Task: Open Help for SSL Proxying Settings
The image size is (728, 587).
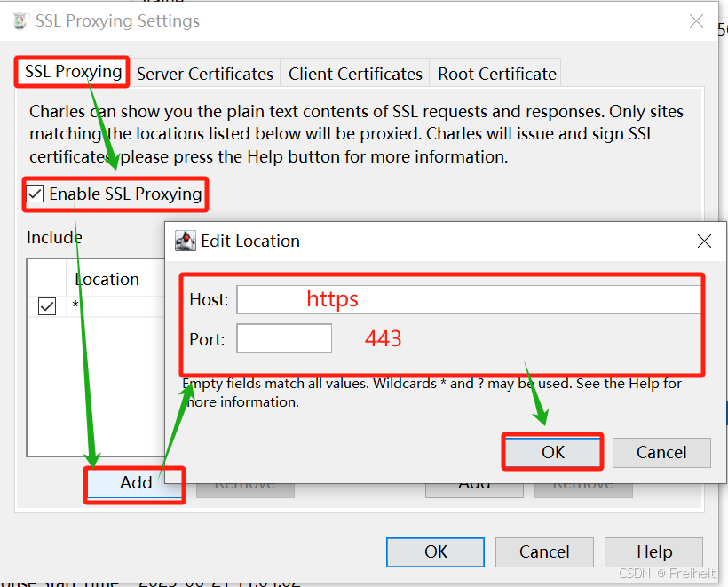Action: [x=653, y=552]
